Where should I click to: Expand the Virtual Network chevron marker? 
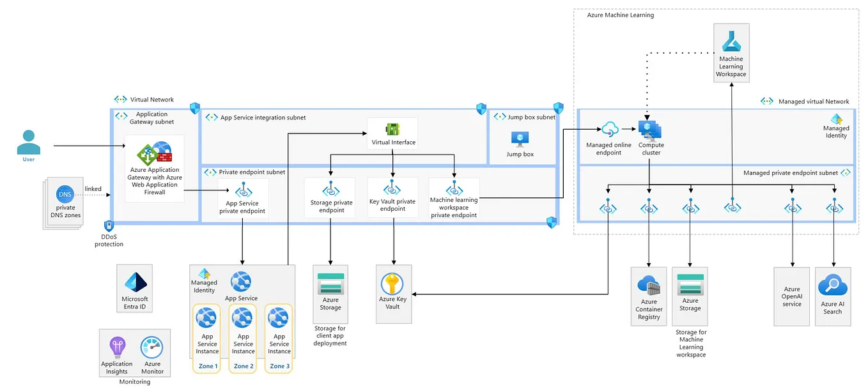(x=120, y=99)
